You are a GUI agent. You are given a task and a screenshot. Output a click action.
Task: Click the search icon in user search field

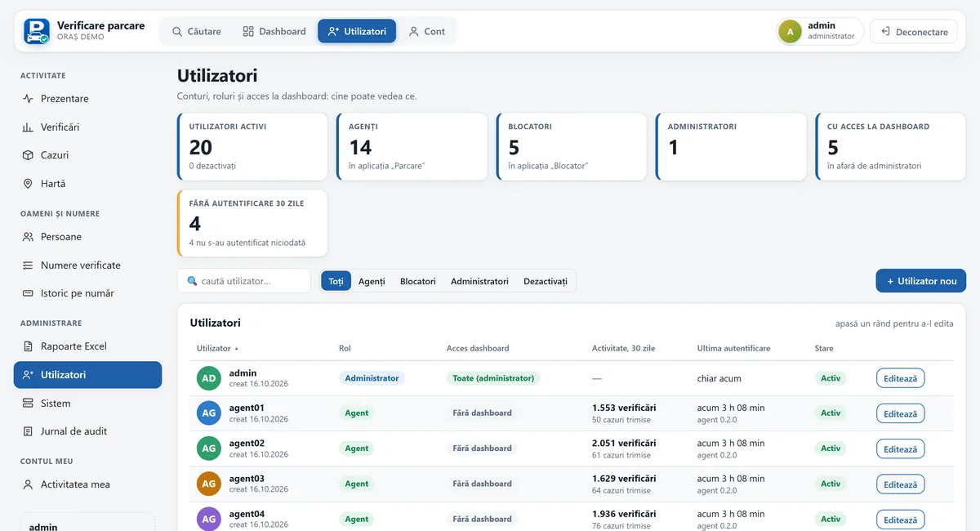pos(192,281)
